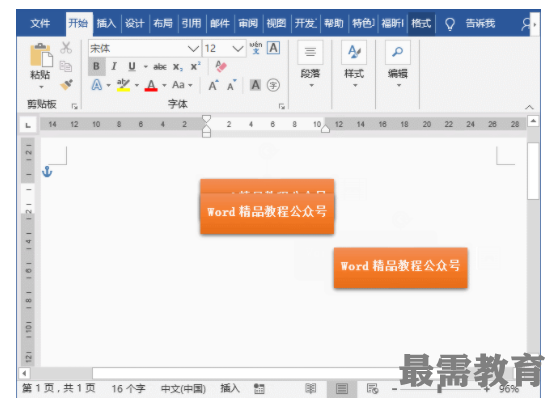Screen dimensions: 551x410
Task: Open font color dropdown arrow
Action: click(164, 85)
